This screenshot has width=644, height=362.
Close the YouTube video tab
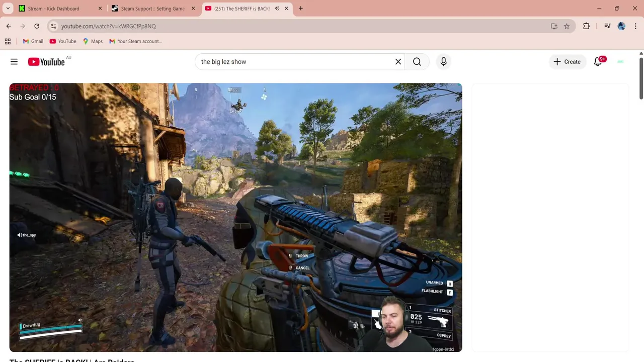[286, 9]
